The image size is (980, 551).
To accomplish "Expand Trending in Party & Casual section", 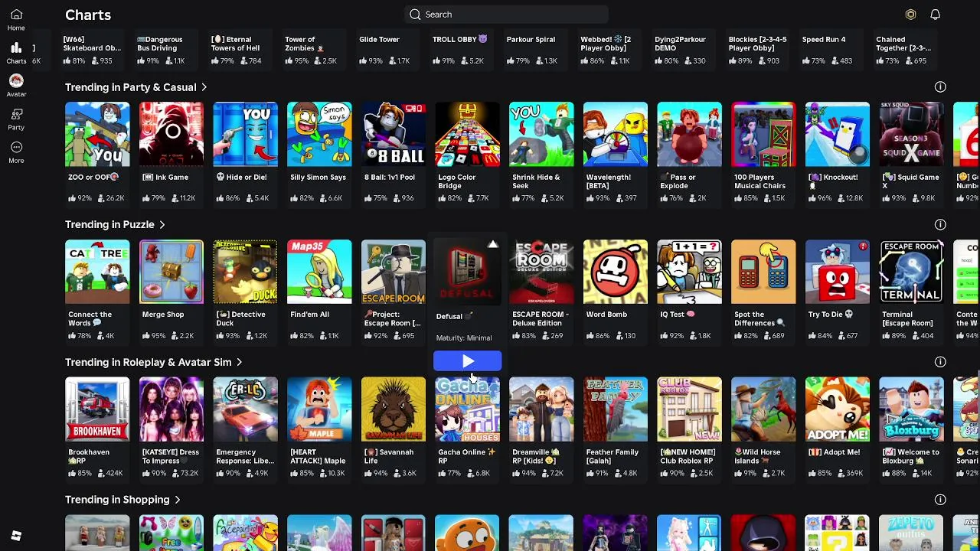I will (136, 87).
